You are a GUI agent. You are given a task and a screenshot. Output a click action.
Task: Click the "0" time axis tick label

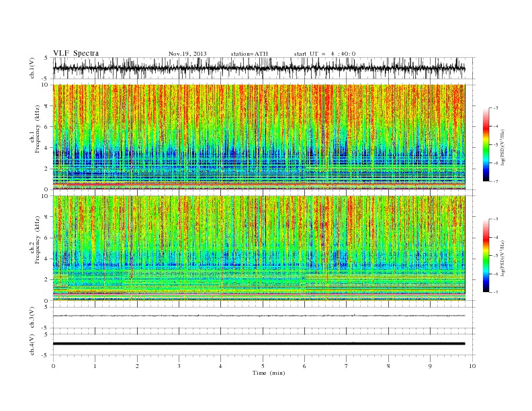click(x=53, y=366)
